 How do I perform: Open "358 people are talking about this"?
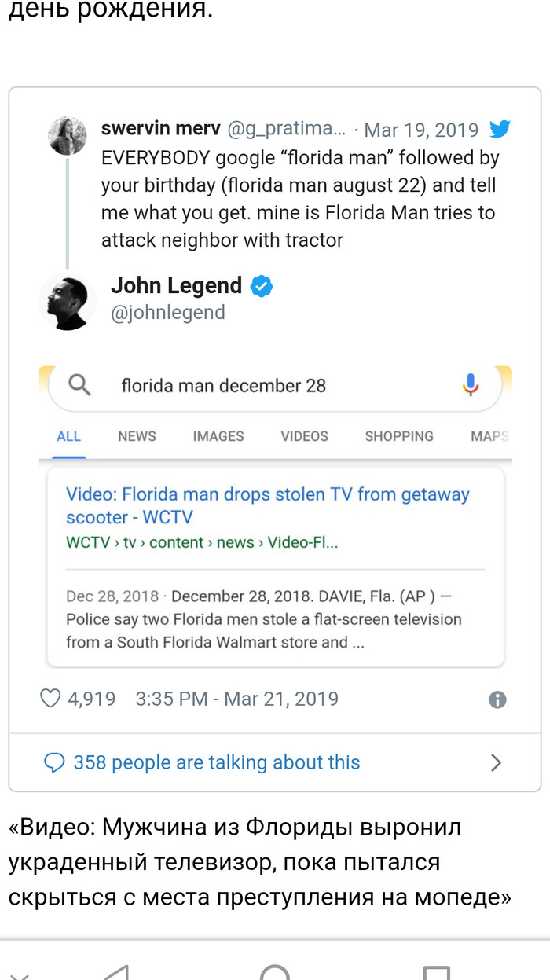coord(216,762)
